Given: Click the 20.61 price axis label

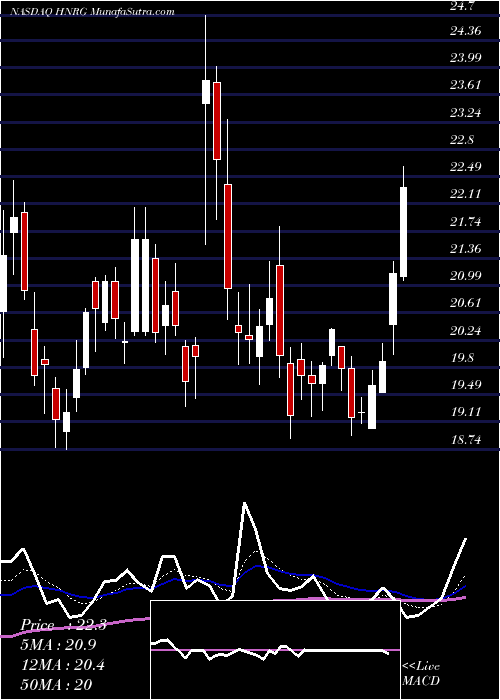Looking at the screenshot, I should pos(465,303).
